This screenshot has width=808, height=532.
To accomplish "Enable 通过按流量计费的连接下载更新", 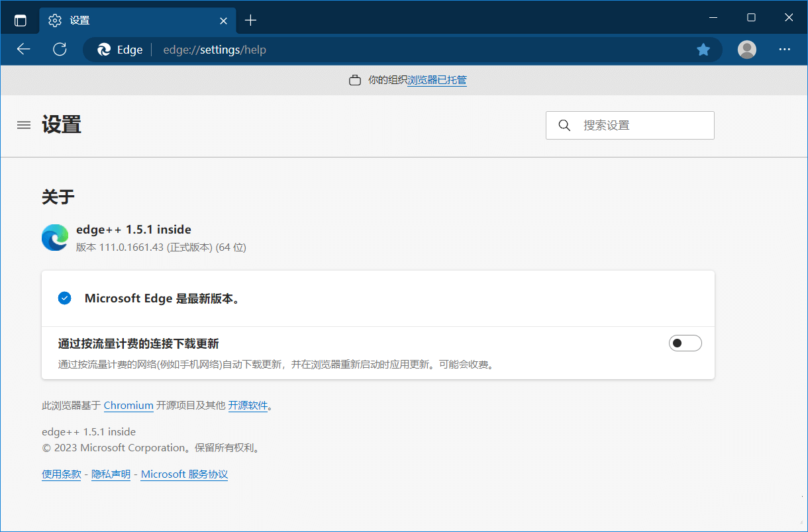I will click(685, 343).
